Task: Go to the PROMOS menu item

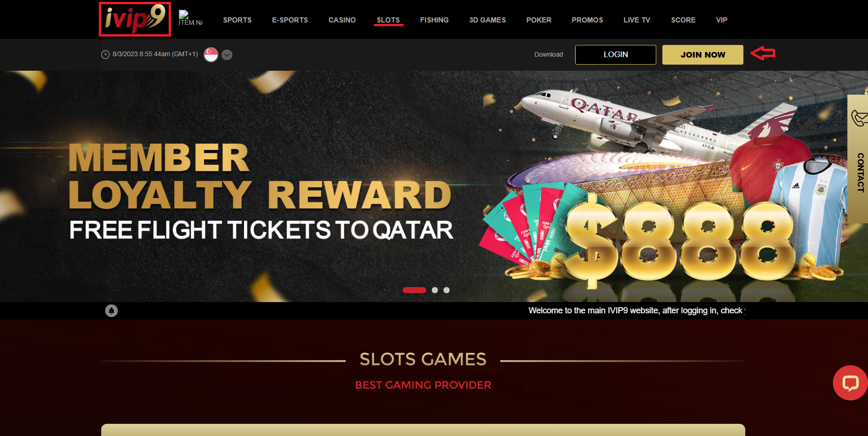Action: pos(587,20)
